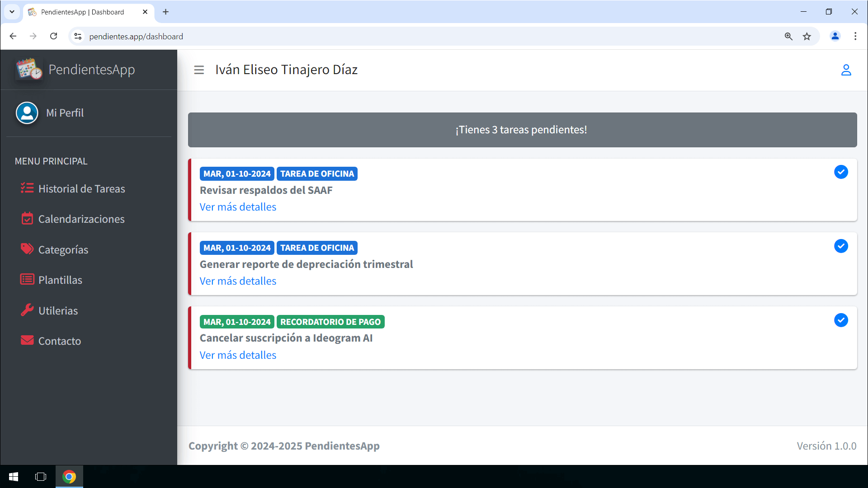Click the Historial de Tareas list icon

pos(27,188)
